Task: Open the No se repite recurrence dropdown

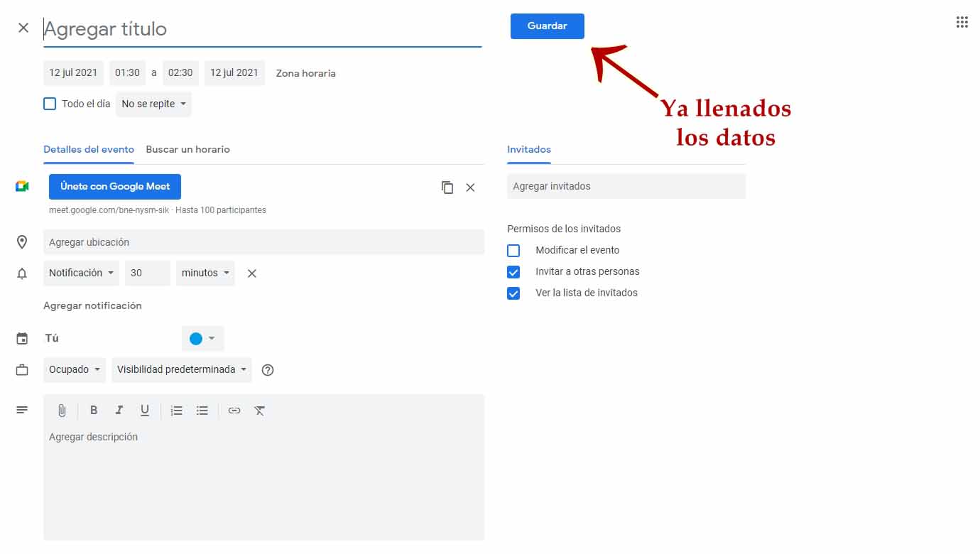Action: tap(153, 104)
